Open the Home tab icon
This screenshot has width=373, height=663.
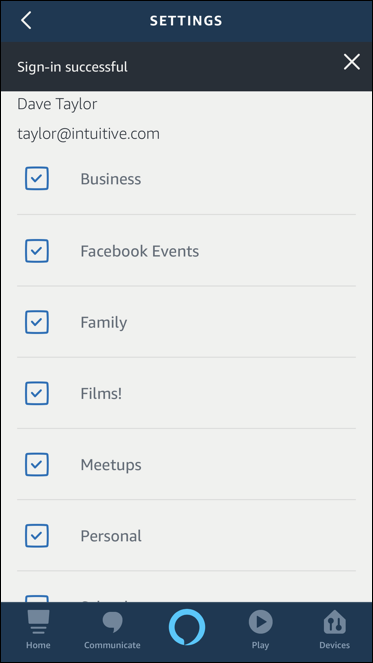click(38, 622)
